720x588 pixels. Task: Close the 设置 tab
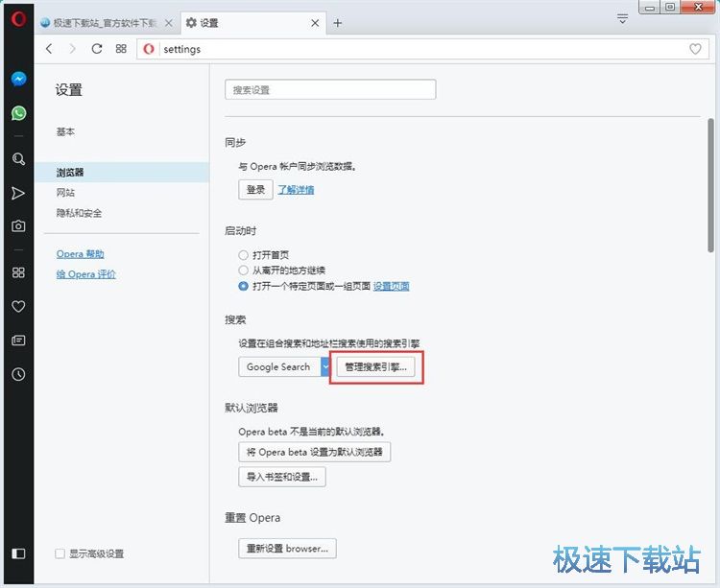pyautogui.click(x=315, y=23)
